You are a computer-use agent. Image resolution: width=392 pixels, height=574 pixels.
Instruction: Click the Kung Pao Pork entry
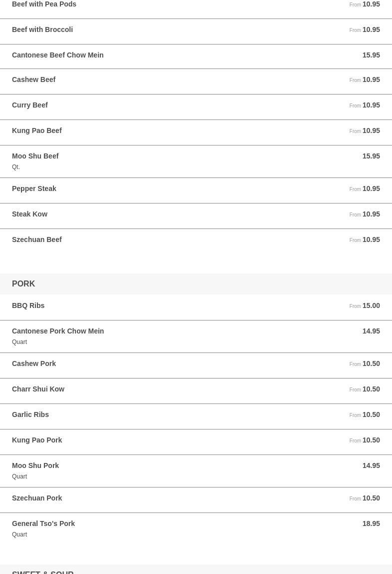point(196,442)
